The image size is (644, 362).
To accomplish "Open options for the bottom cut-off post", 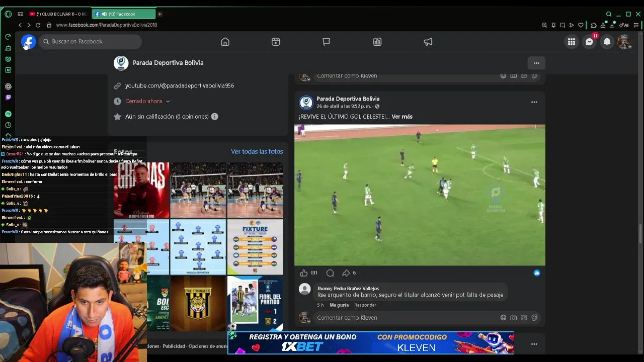I will point(534,344).
